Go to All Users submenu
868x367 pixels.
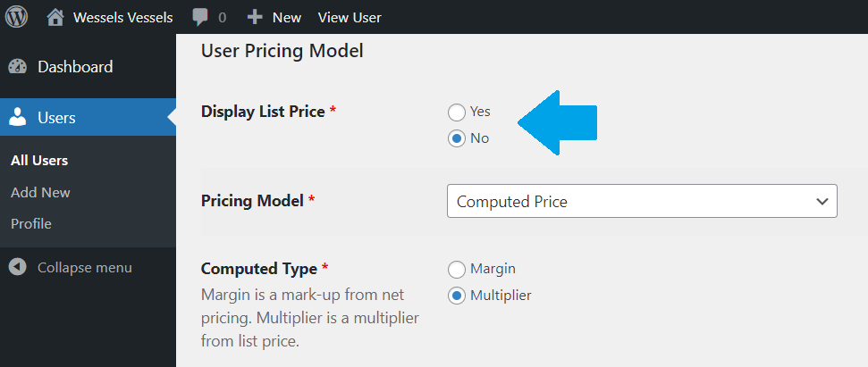coord(39,161)
